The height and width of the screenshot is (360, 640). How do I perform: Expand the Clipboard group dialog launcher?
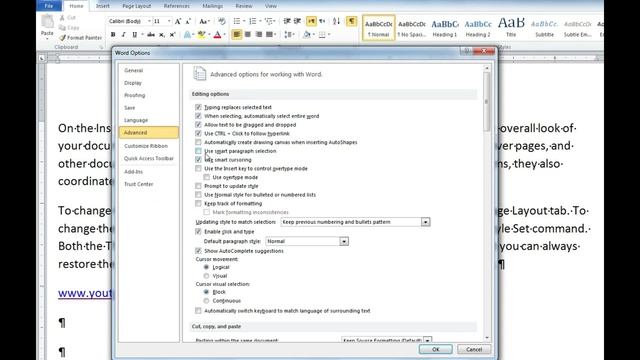click(x=101, y=47)
